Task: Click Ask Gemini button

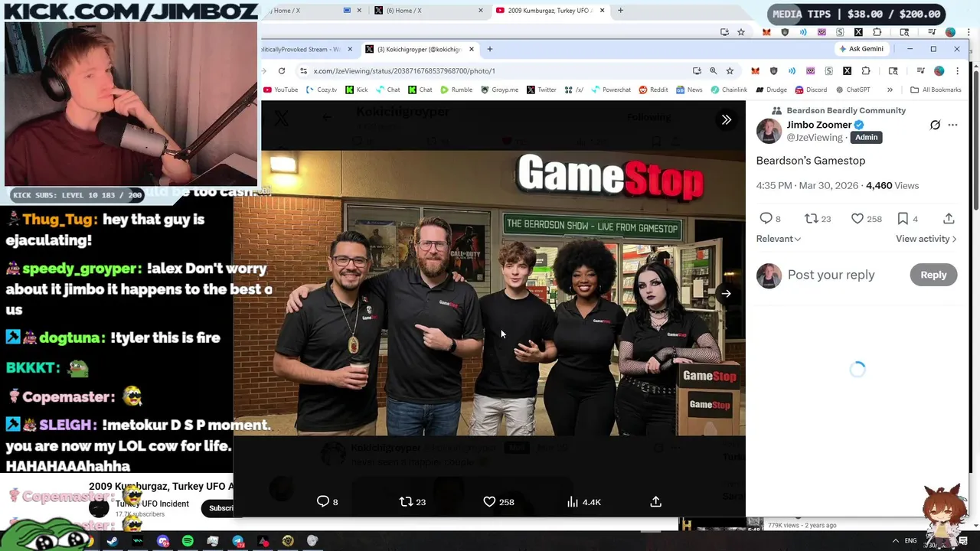Action: 861,49
